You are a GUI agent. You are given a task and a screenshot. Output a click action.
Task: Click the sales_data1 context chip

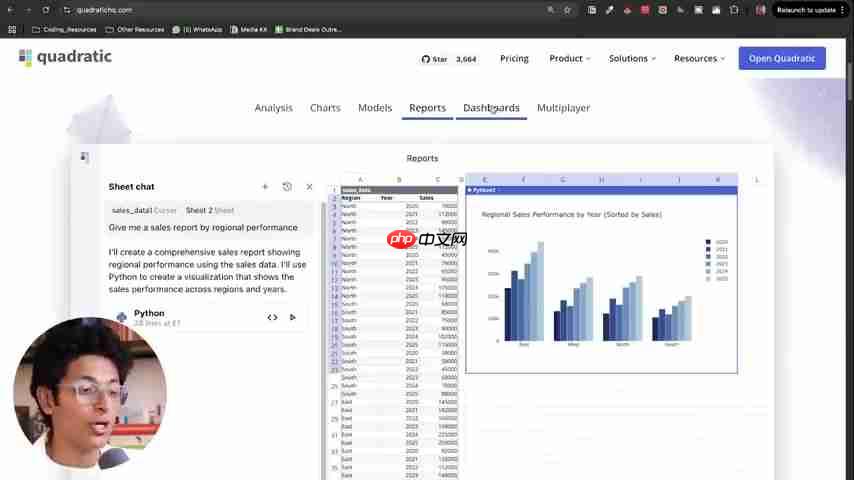click(144, 210)
